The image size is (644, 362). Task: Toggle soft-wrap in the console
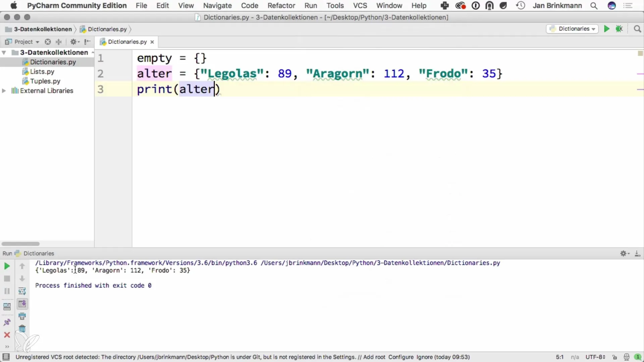(x=22, y=291)
